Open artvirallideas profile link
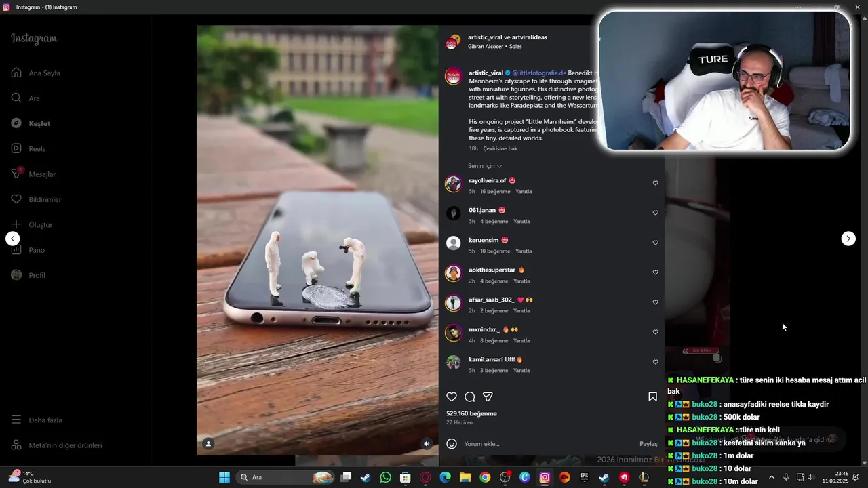The height and width of the screenshot is (488, 868). point(530,37)
